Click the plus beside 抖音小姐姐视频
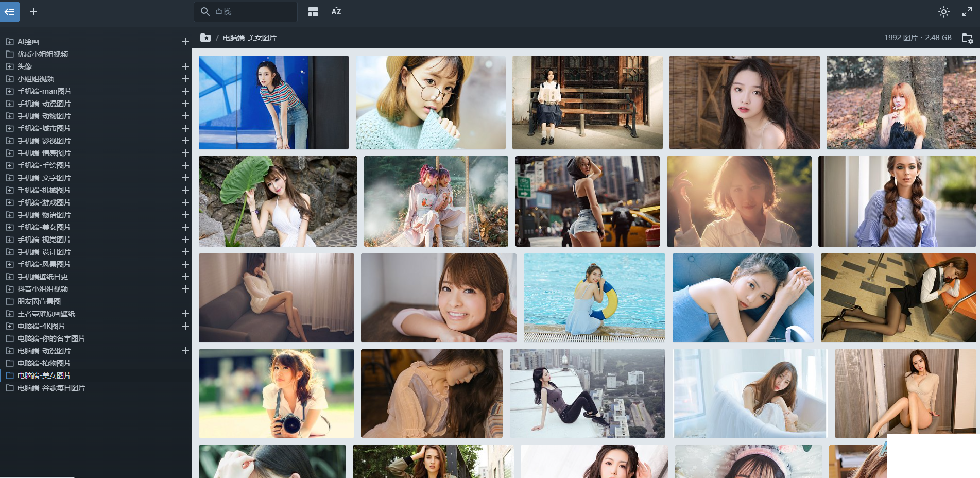Viewport: 980px width, 478px height. click(185, 289)
